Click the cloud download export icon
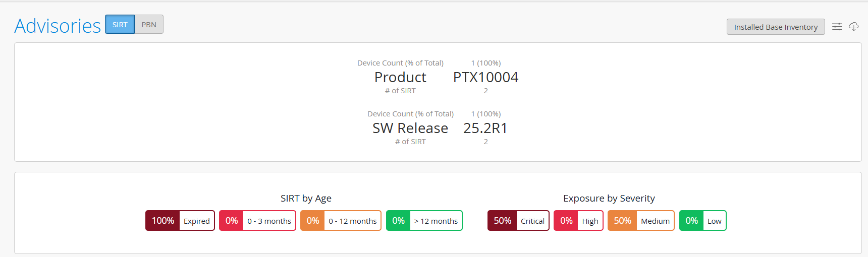Screen dimensions: 868x257 [853, 27]
